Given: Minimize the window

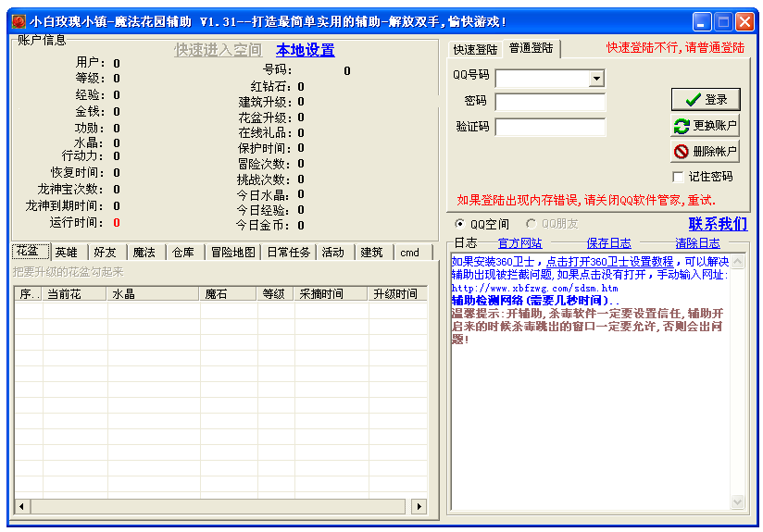Looking at the screenshot, I should (x=701, y=22).
